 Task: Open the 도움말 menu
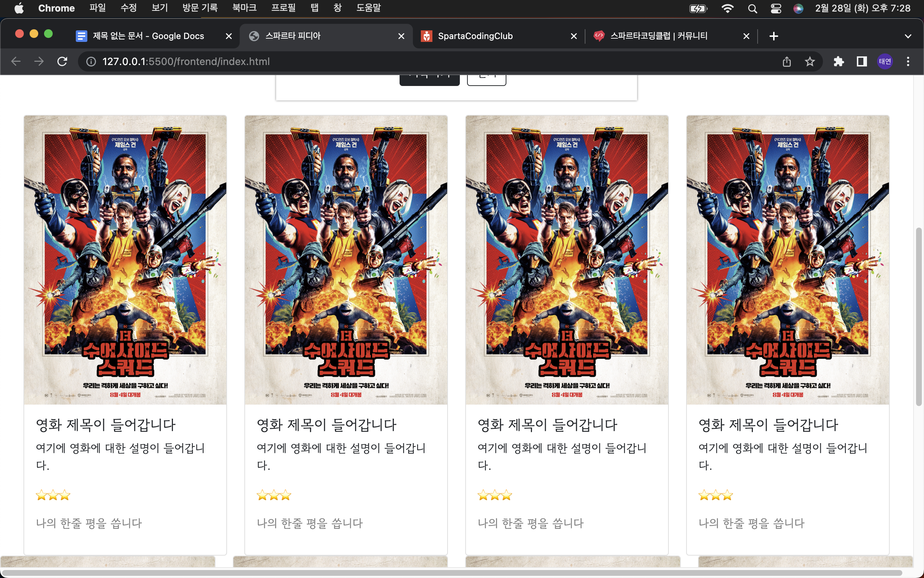[x=369, y=8]
